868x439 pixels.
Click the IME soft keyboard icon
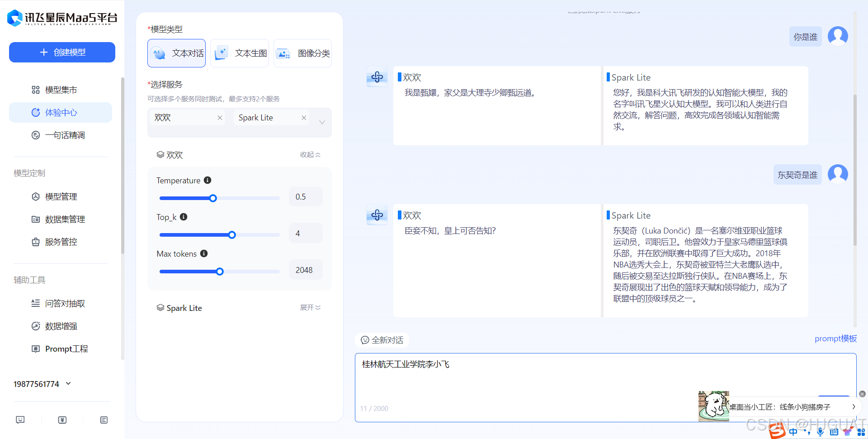point(834,432)
